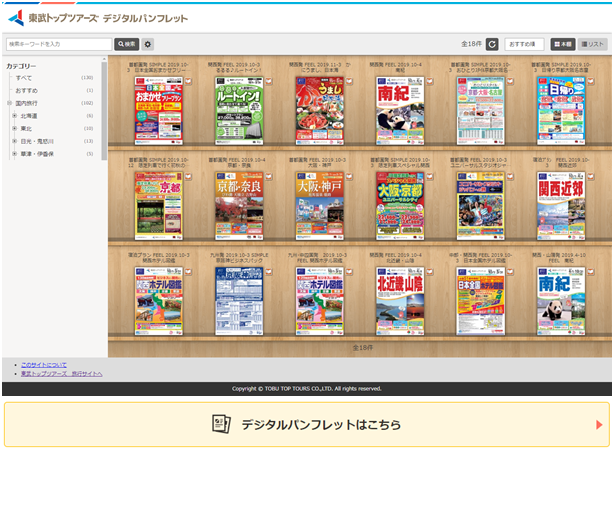Image resolution: width=614 pixels, height=511 pixels.
Task: Click the カテゴリー heading
Action: (x=21, y=66)
